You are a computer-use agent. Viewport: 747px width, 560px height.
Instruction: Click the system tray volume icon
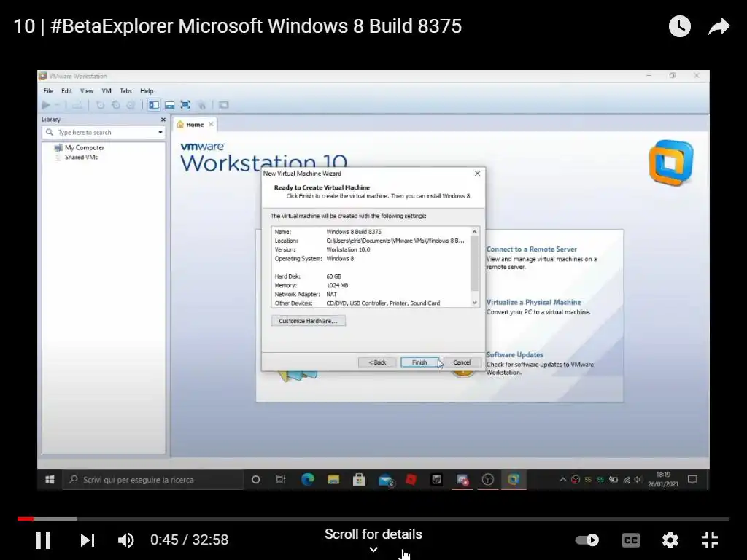coord(638,480)
